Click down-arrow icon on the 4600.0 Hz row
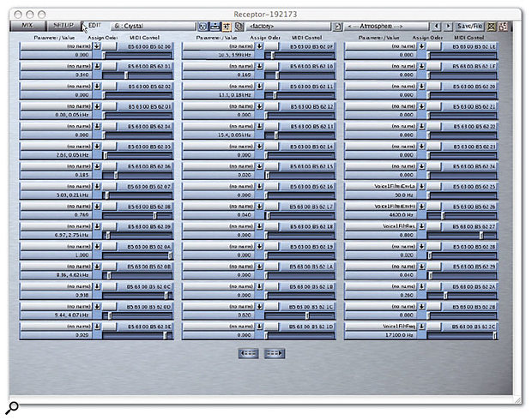 421,206
